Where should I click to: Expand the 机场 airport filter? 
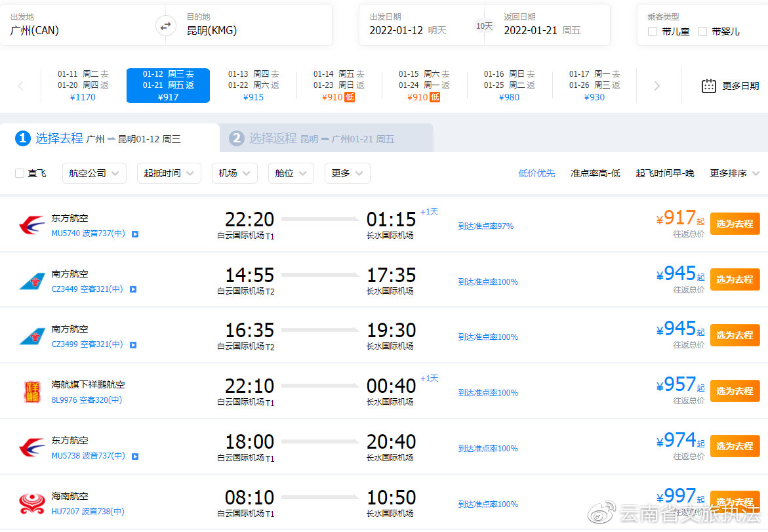coord(234,173)
